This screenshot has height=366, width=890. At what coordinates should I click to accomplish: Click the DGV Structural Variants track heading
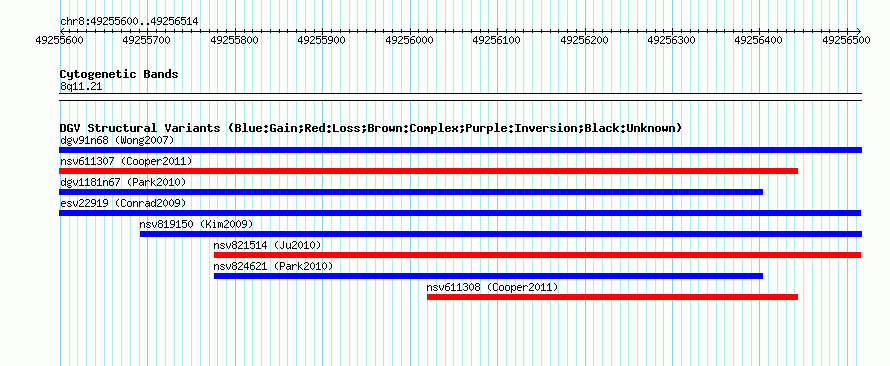(x=371, y=128)
